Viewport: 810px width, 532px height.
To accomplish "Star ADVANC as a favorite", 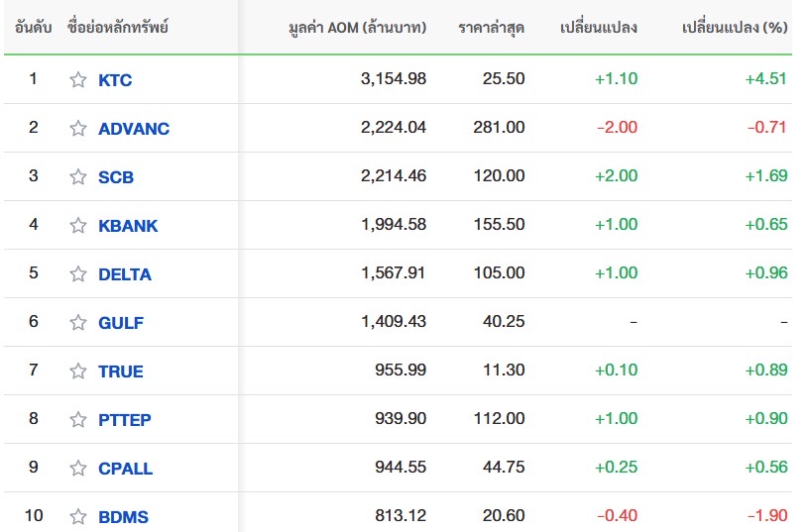I will coord(78,129).
